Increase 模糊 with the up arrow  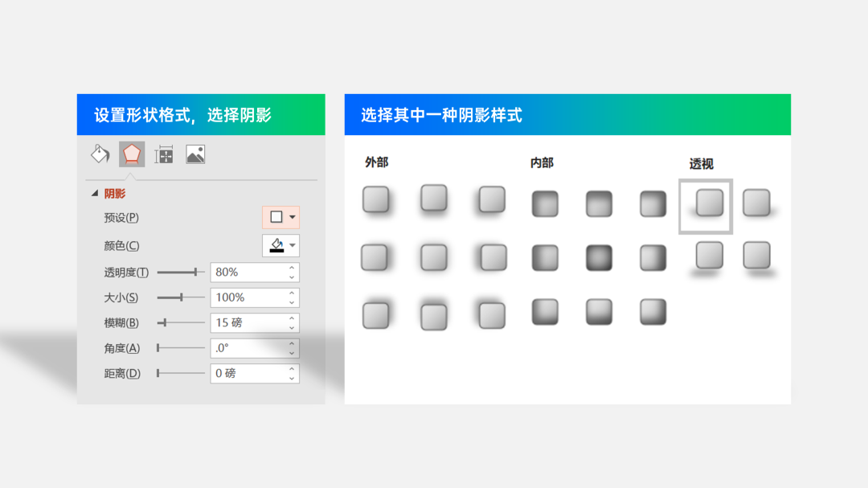(x=292, y=318)
